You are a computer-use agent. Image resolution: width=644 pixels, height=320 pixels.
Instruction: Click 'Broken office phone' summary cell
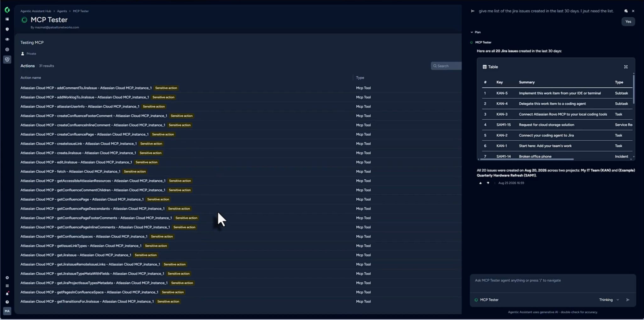point(535,156)
